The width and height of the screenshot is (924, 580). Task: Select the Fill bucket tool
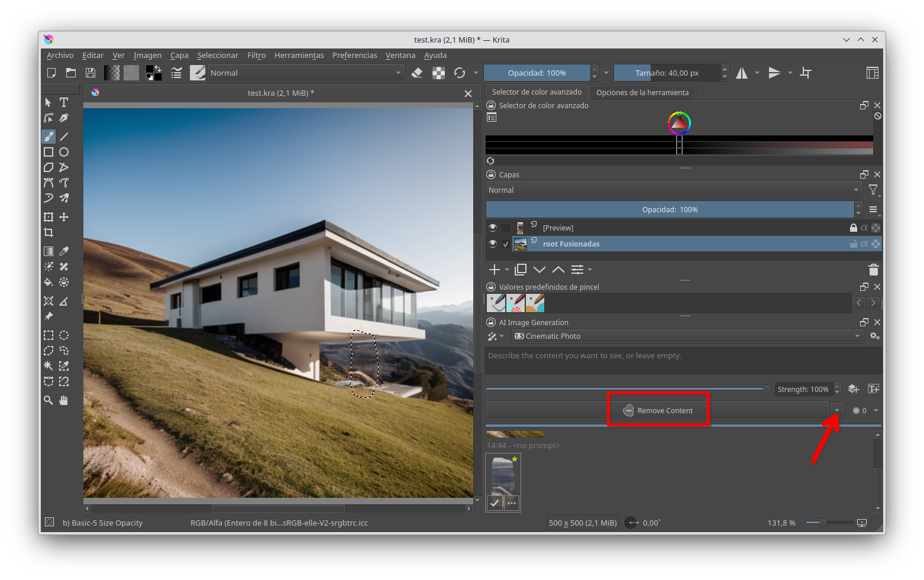pos(49,282)
